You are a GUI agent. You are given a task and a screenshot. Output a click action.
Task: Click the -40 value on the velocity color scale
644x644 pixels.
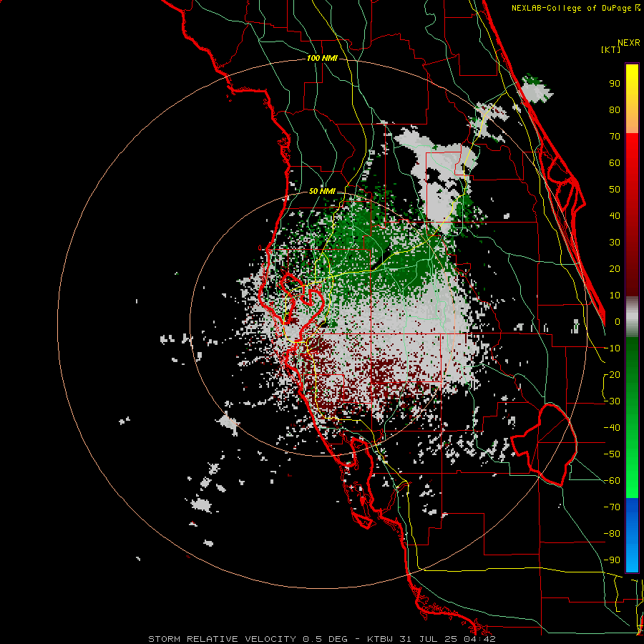612,428
